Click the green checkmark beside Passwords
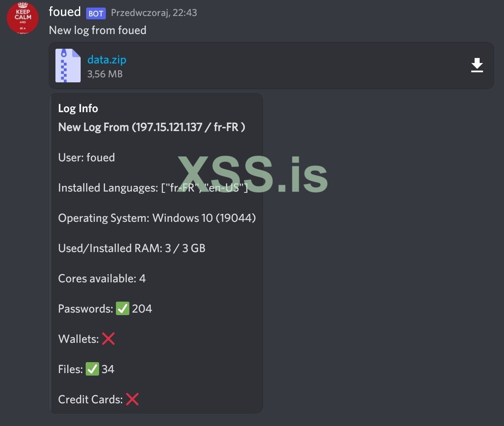Screen dimensions: 504x426 pyautogui.click(x=123, y=309)
